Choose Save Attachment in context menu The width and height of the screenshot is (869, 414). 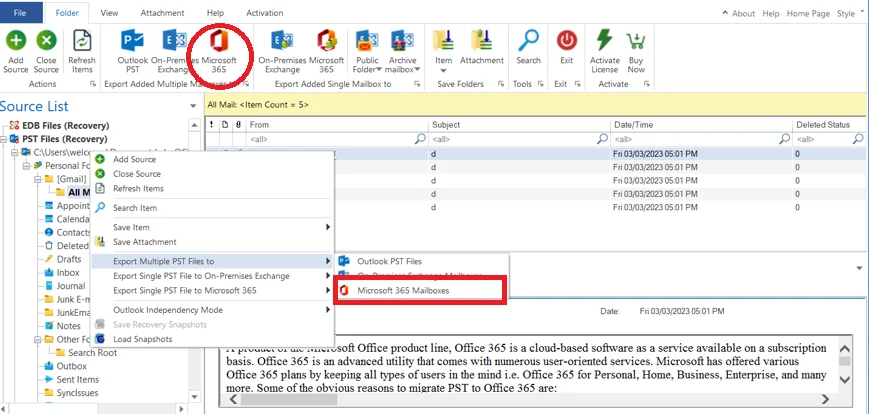point(212,242)
